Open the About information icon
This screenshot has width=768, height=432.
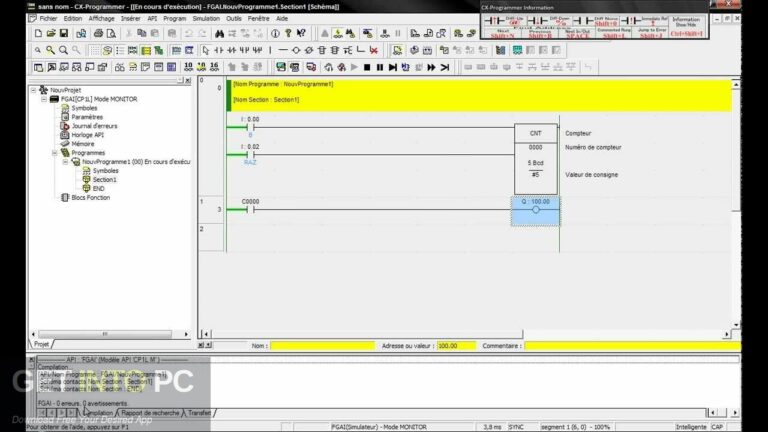[275, 33]
